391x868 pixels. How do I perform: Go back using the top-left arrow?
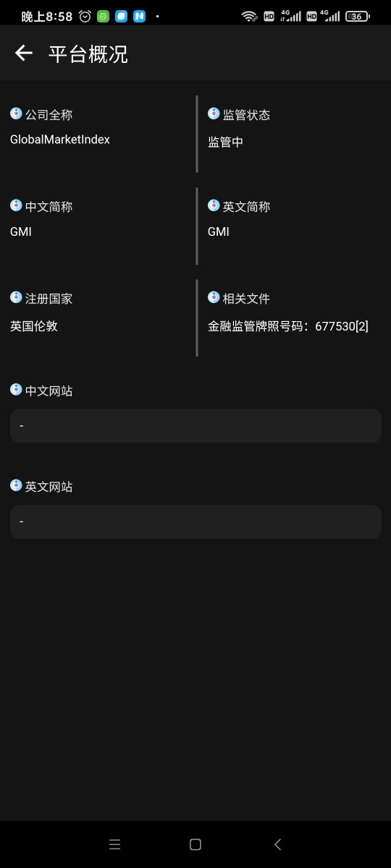point(24,53)
